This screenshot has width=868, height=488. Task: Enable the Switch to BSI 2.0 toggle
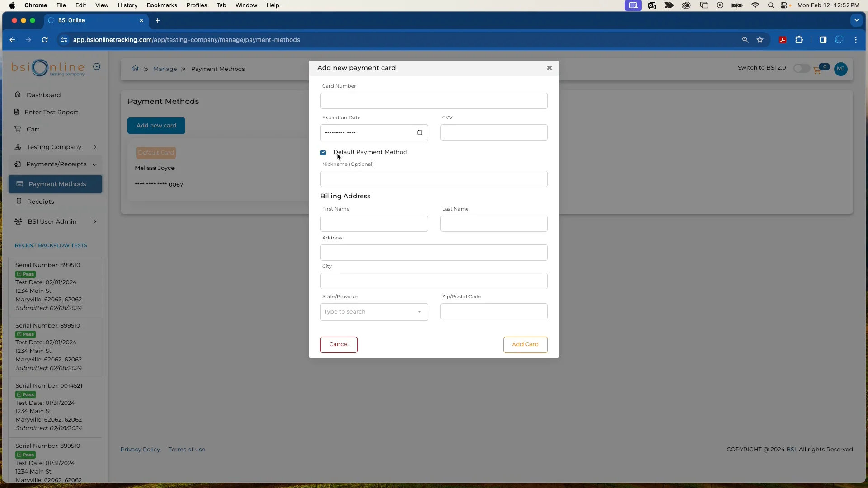click(x=802, y=69)
